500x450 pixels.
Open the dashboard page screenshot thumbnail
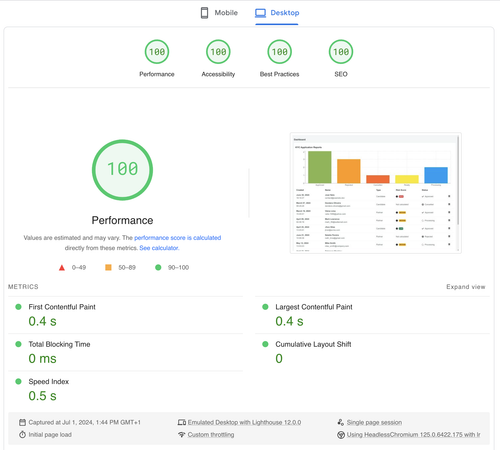coord(376,193)
